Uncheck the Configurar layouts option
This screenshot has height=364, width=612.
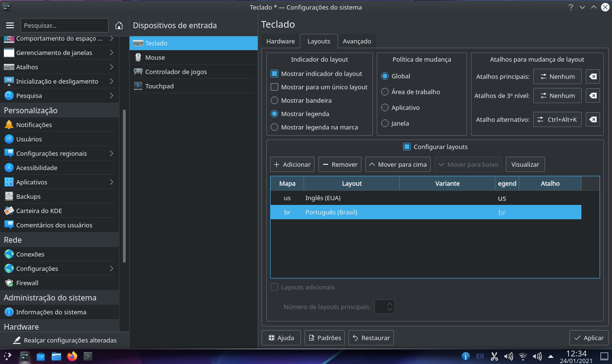(407, 147)
